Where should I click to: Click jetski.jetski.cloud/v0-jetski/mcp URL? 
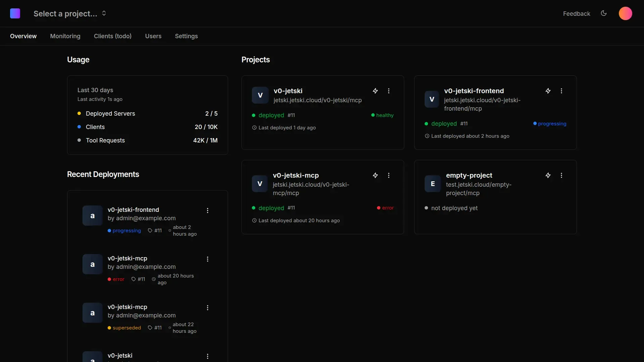pos(318,100)
